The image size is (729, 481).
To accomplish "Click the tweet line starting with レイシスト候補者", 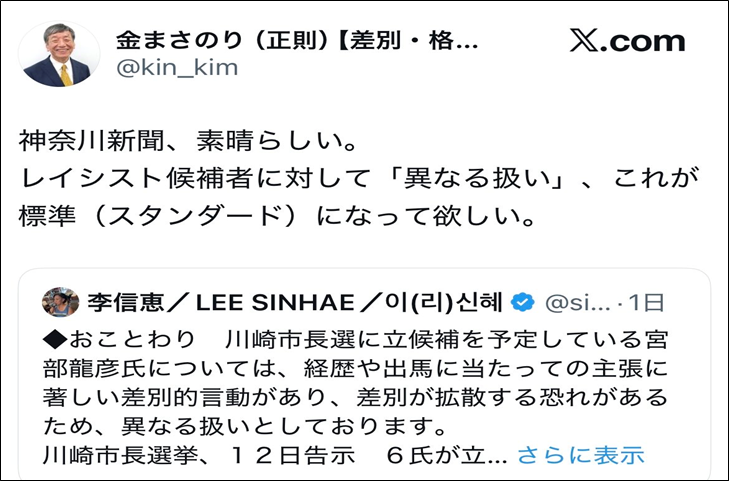I will click(359, 179).
